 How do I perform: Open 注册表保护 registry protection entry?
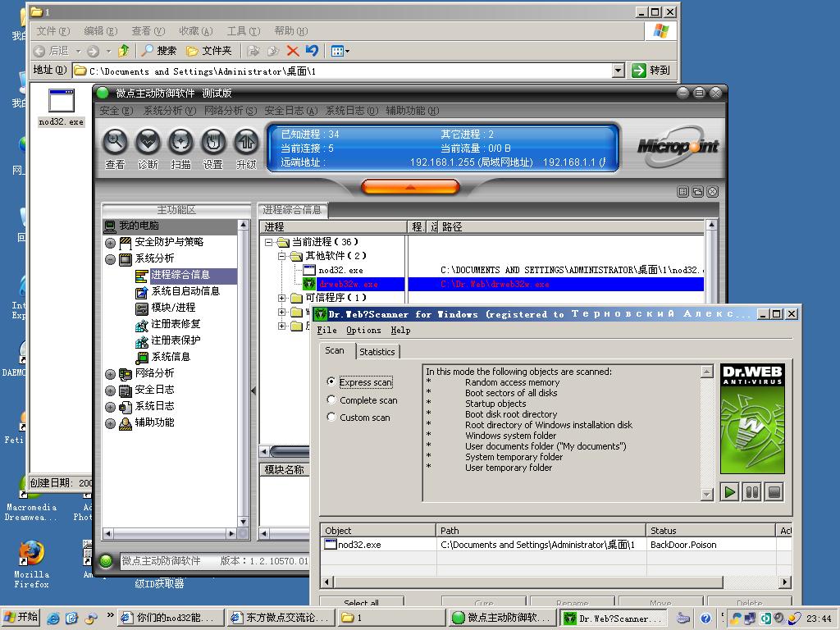coord(176,340)
